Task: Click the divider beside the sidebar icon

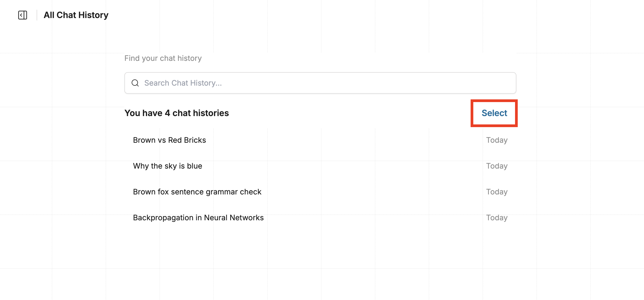Action: point(37,15)
